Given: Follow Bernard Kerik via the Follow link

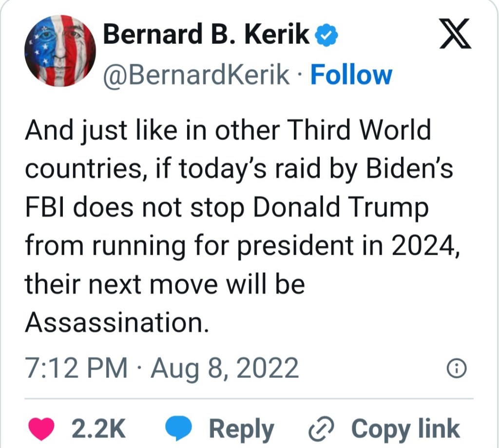Looking at the screenshot, I should click(x=351, y=75).
